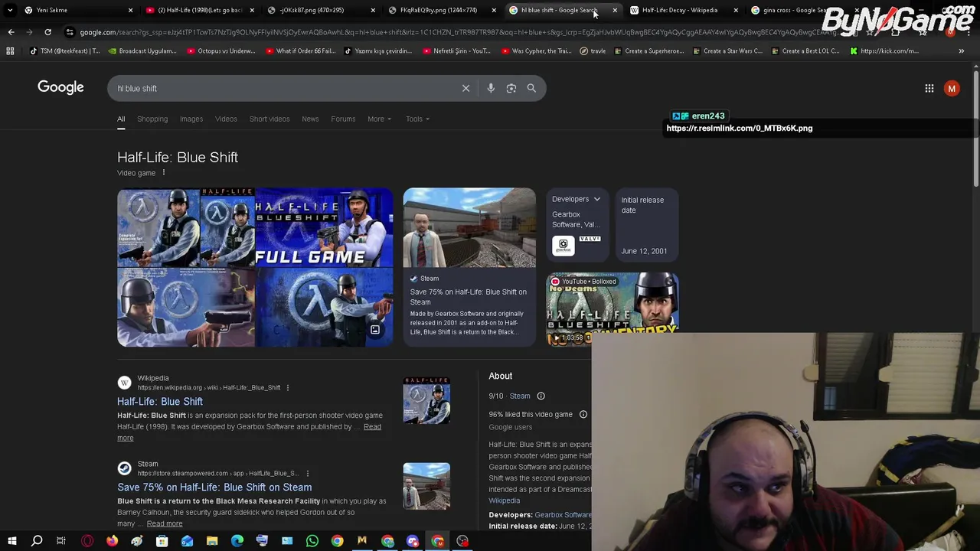Open the Google apps grid
Screen dimensions: 980x551
(929, 88)
